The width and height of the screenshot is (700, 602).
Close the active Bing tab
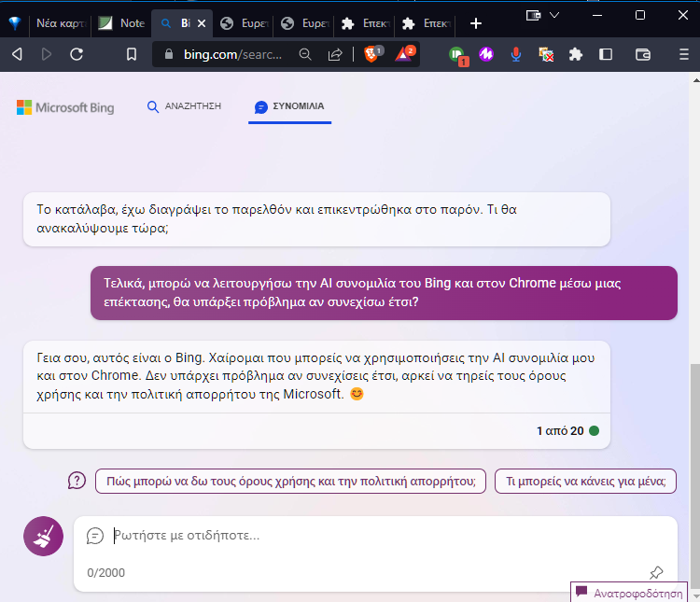202,23
